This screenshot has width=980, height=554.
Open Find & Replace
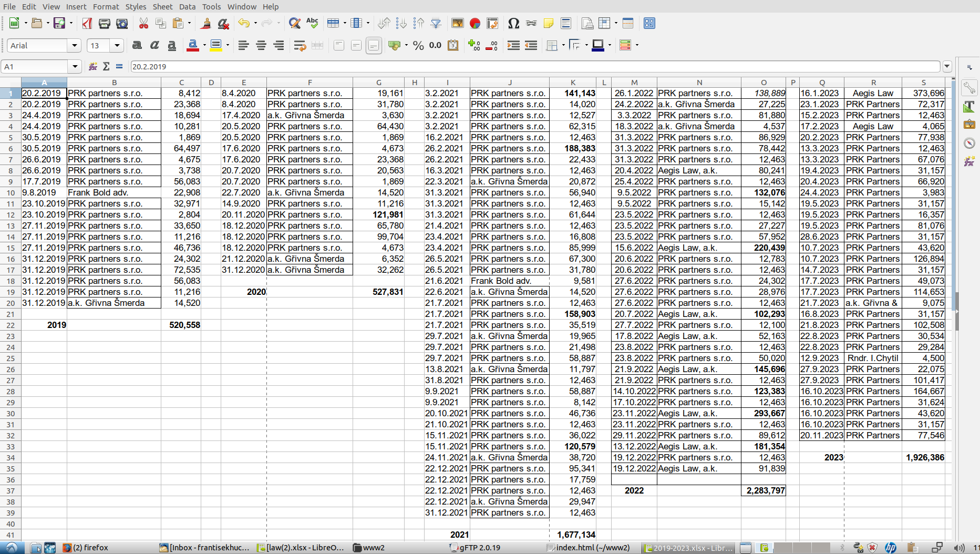(x=295, y=23)
